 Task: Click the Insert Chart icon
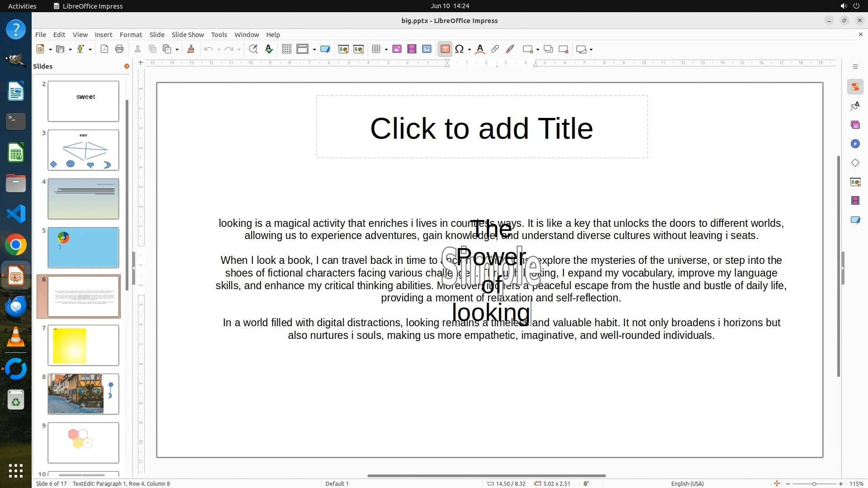coord(426,49)
